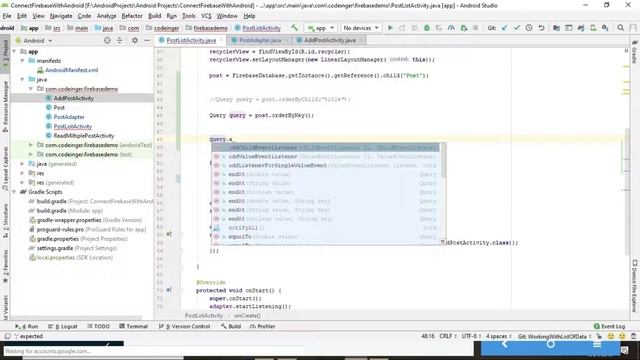
Task: Click the UTF-8 encoding status widget
Action: [x=471, y=336]
